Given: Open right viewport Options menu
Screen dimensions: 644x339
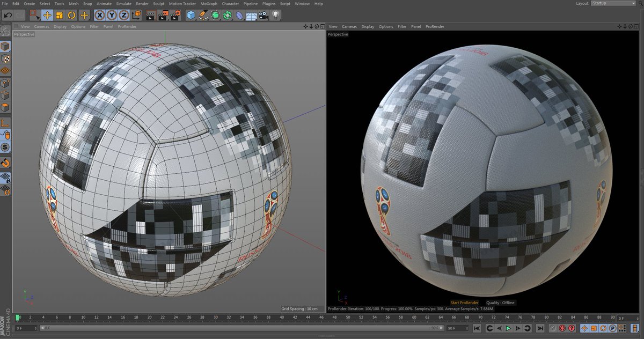Looking at the screenshot, I should [386, 26].
